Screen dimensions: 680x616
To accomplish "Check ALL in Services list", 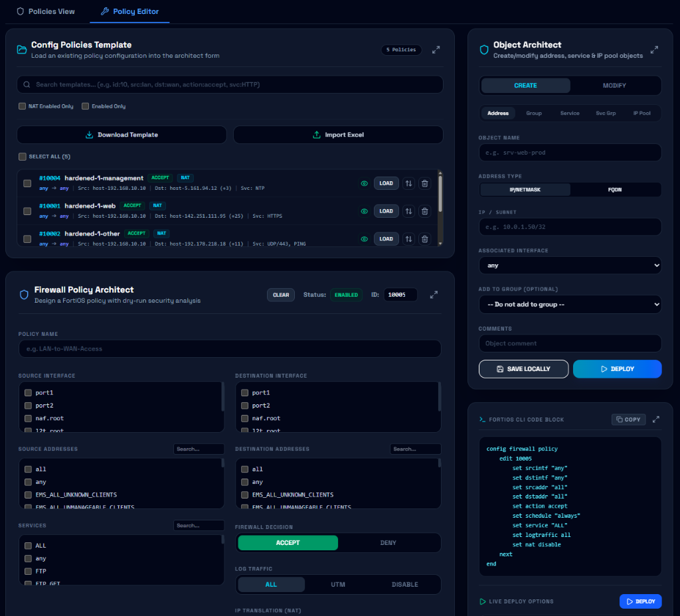I will pyautogui.click(x=28, y=546).
